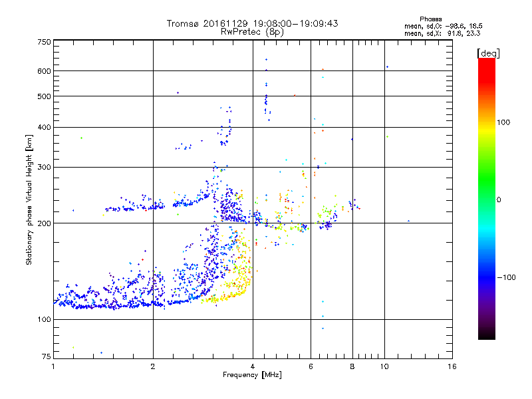Click the colorbar tick label '-100'
Image resolution: width=532 pixels, height=399 pixels.
click(x=507, y=277)
